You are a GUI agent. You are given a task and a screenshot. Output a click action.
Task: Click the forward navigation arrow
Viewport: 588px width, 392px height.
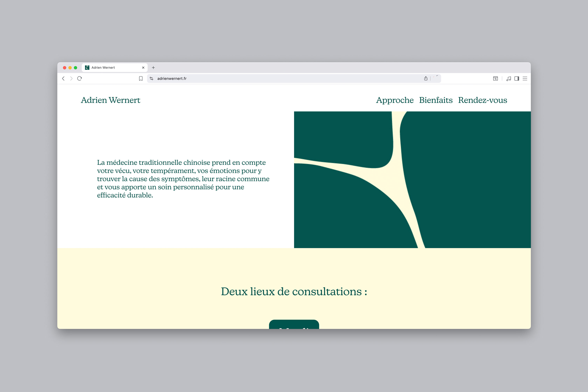coord(71,79)
